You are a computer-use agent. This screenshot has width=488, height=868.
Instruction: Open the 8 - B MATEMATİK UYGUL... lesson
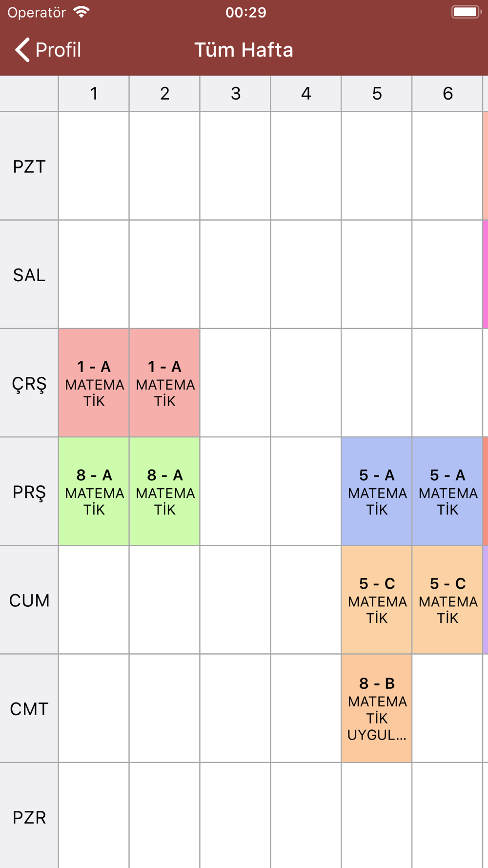pyautogui.click(x=377, y=708)
